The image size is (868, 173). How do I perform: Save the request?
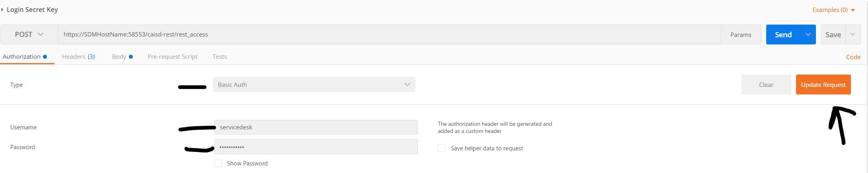coord(833,35)
